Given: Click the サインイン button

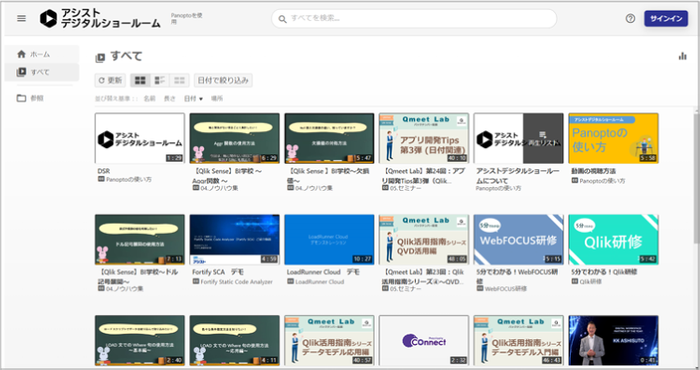Looking at the screenshot, I should click(666, 18).
